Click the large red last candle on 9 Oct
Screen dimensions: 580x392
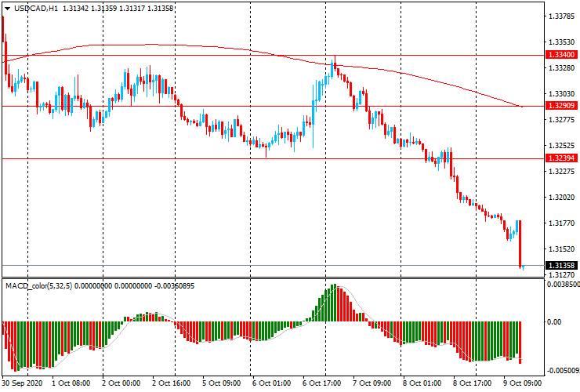point(520,244)
